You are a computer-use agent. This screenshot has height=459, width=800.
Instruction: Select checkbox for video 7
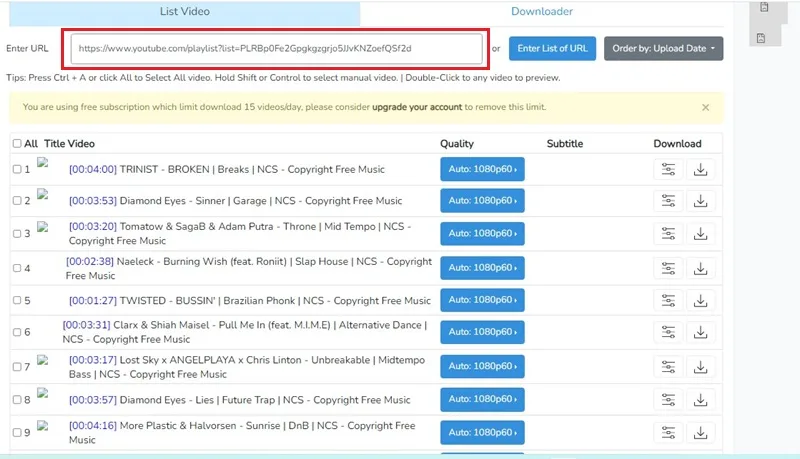(x=17, y=367)
